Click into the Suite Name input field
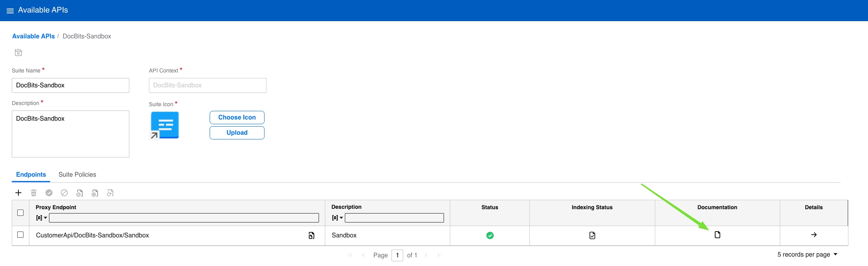Screen dimensions: 868x266 click(71, 85)
